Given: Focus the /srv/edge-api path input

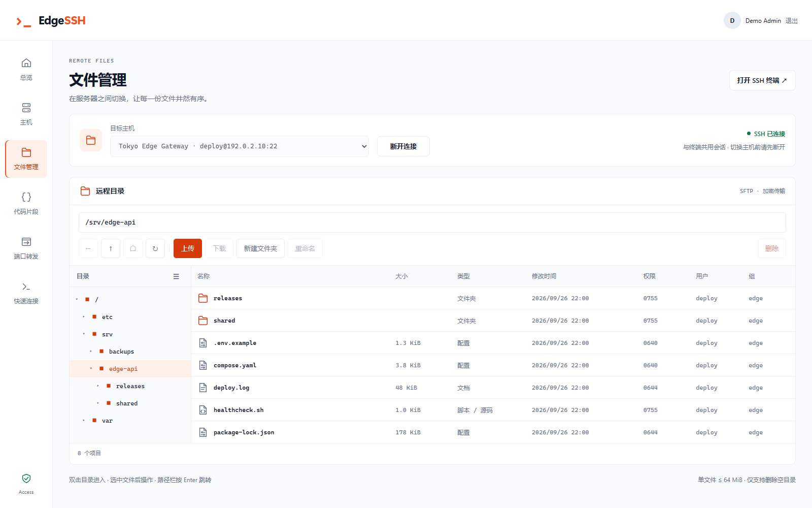Looking at the screenshot, I should pyautogui.click(x=432, y=223).
